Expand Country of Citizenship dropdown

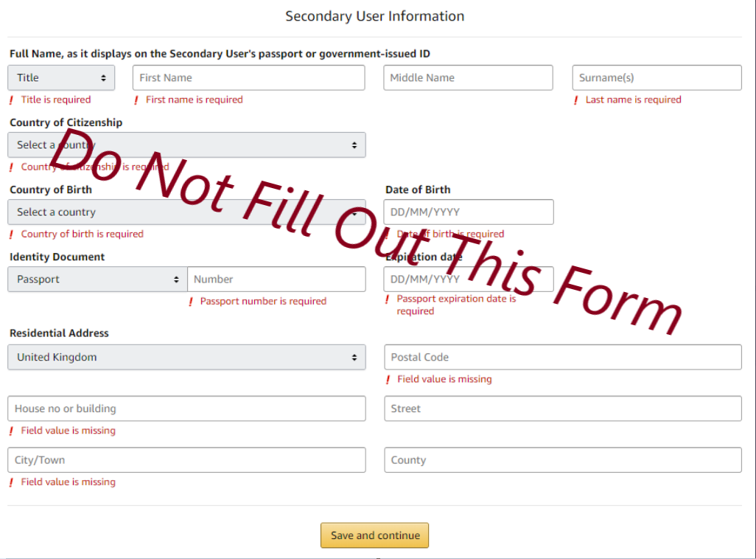point(186,145)
